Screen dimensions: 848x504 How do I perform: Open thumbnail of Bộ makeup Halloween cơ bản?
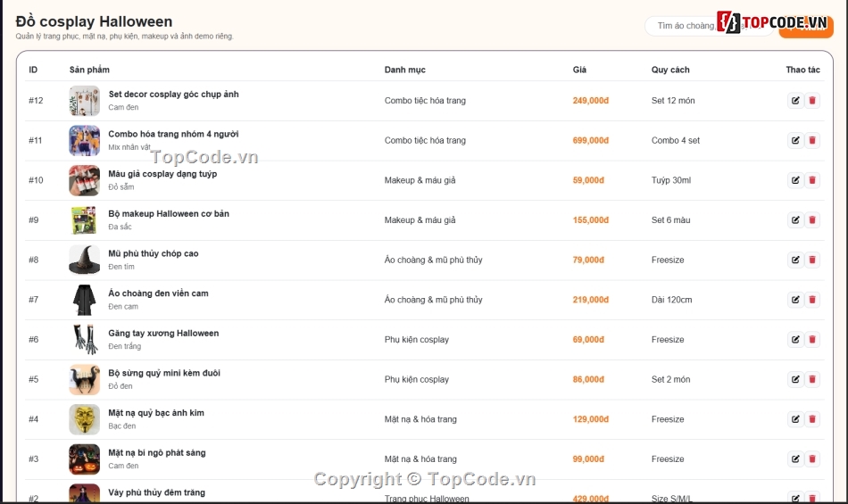click(85, 219)
